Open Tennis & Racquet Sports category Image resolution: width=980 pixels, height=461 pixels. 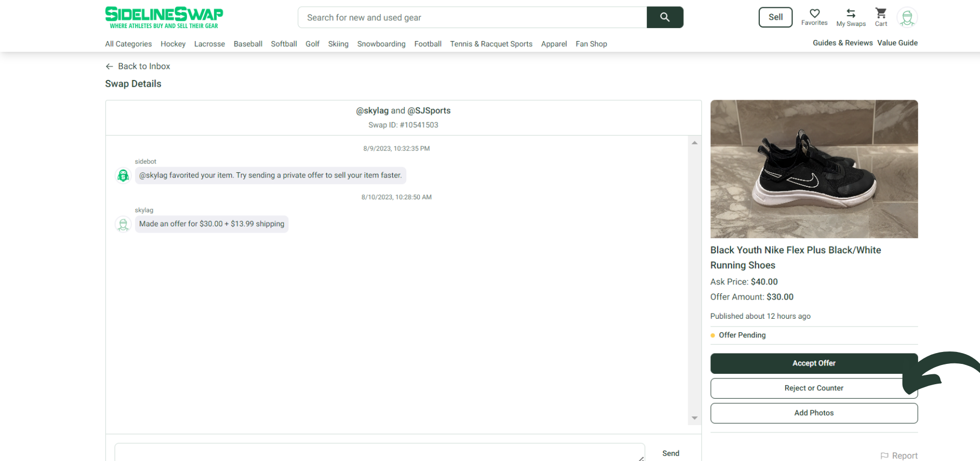coord(491,44)
